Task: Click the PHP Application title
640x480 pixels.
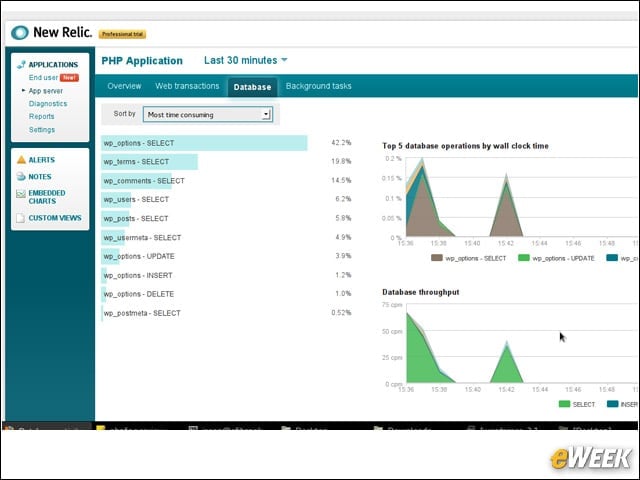Action: pos(142,61)
